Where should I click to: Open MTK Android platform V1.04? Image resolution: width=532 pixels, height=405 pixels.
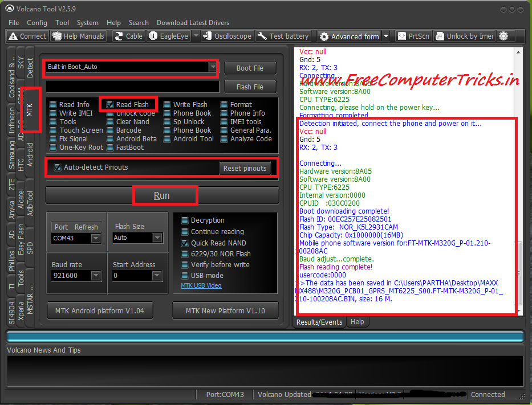[x=99, y=311]
